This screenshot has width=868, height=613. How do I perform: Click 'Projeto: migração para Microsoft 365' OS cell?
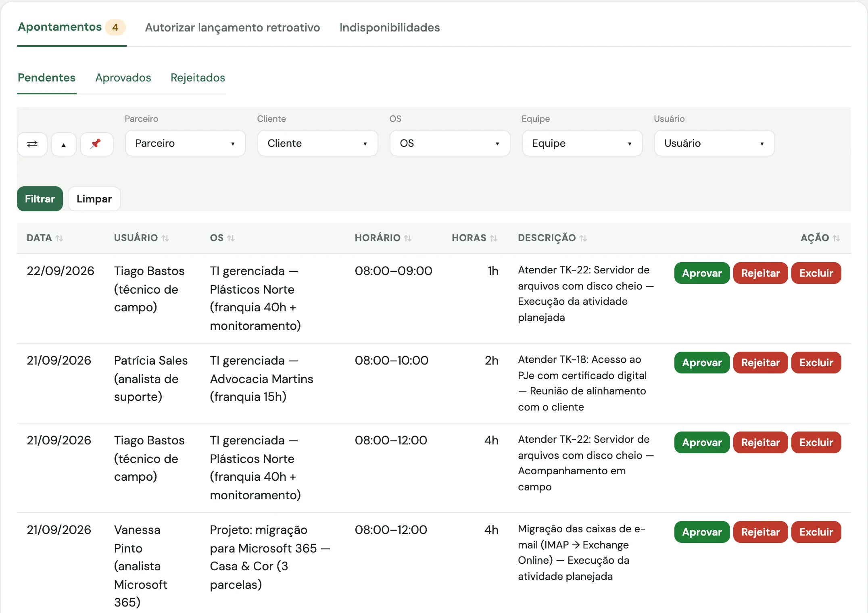270,557
